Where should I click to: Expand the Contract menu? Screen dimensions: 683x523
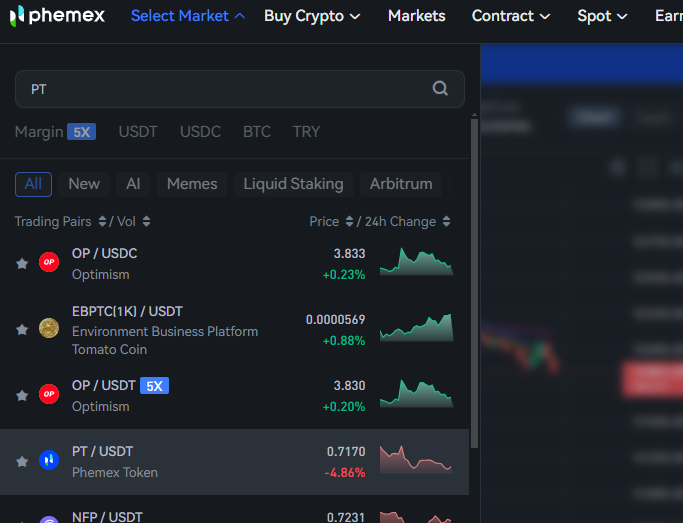(511, 16)
